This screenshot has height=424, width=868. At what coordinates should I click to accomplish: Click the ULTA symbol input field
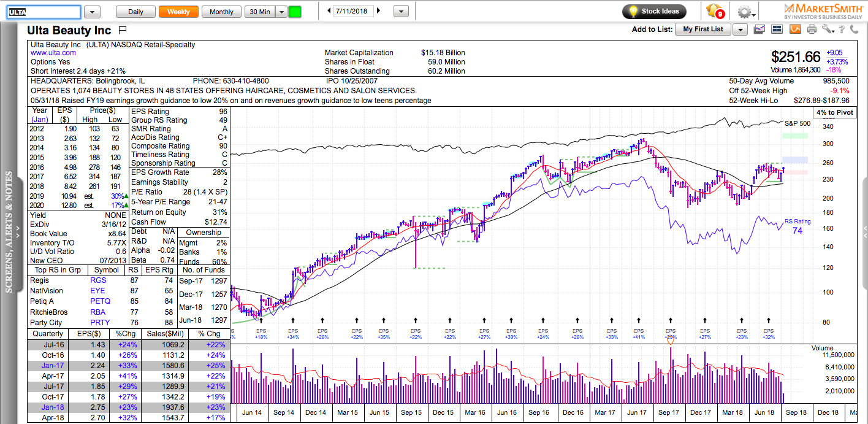tap(44, 12)
